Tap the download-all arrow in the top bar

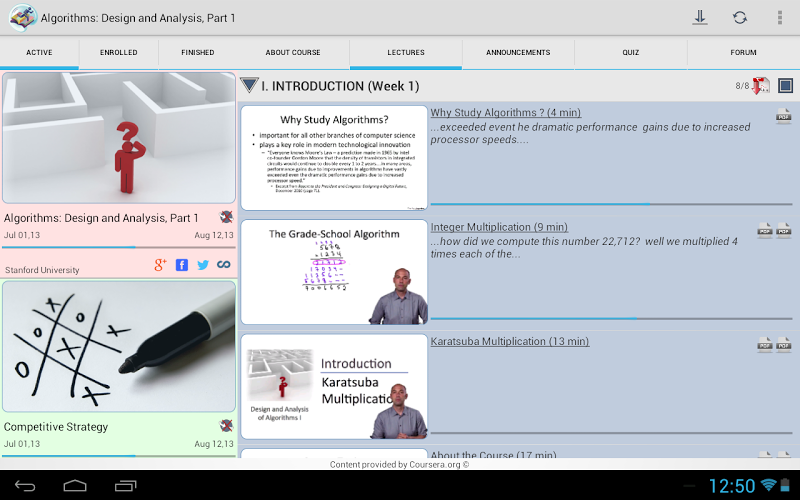click(699, 17)
